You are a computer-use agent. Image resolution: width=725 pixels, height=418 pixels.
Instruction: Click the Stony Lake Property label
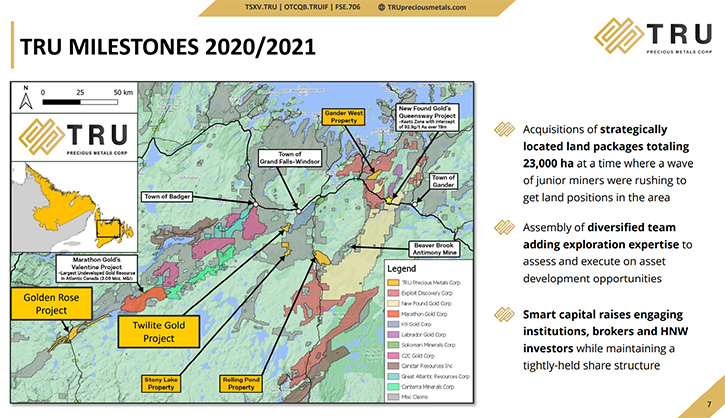coord(160,383)
